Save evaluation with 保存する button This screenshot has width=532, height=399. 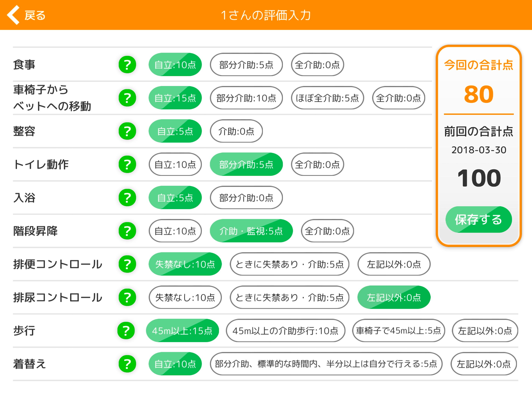[479, 219]
